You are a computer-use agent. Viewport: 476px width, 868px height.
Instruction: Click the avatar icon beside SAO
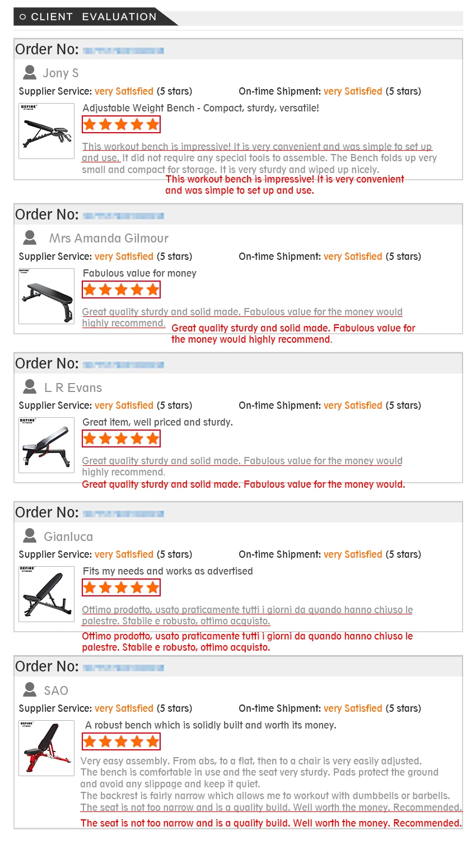[30, 689]
